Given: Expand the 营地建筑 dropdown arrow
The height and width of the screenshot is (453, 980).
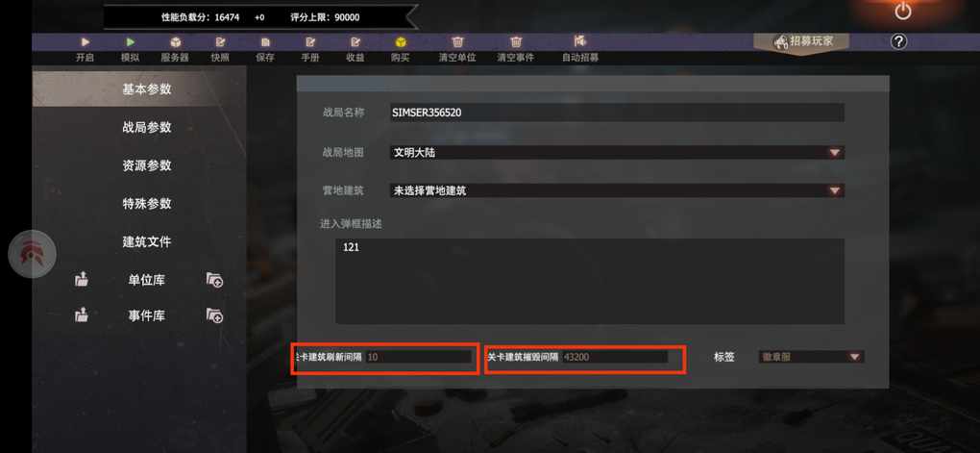Looking at the screenshot, I should [x=835, y=190].
